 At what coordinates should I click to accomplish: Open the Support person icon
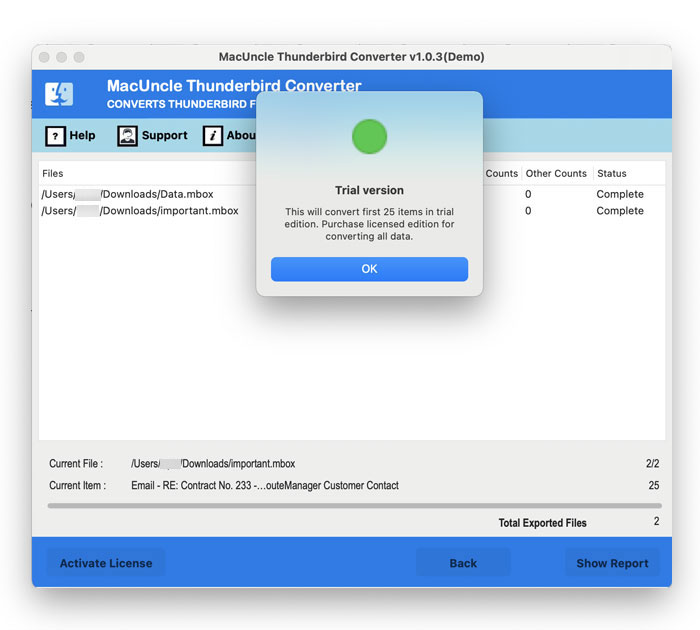click(x=127, y=136)
